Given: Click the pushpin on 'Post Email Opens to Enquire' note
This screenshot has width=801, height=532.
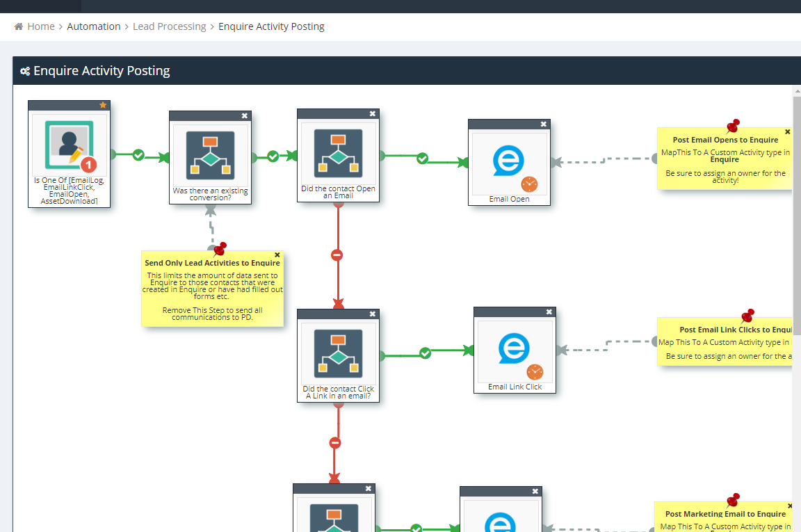Looking at the screenshot, I should (x=733, y=126).
